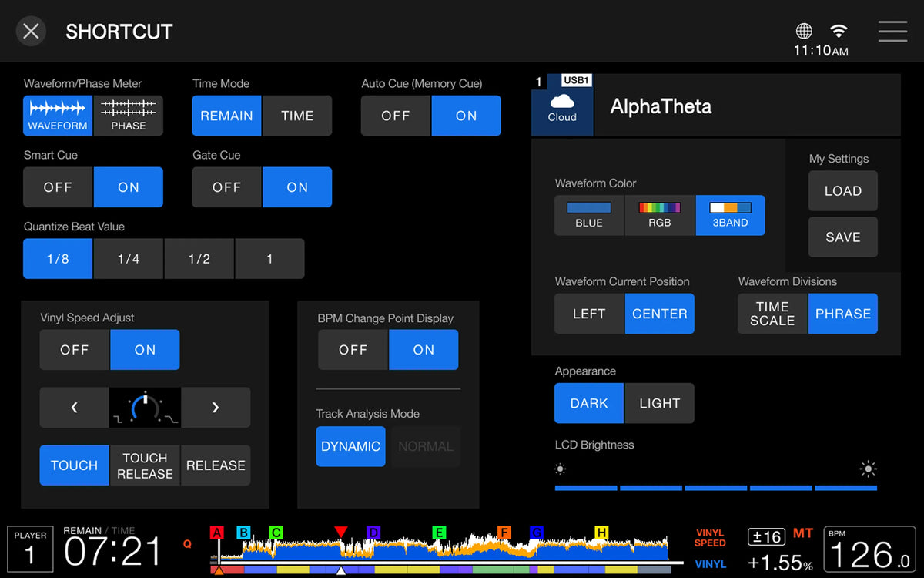Decrease vinyl speed adjust with left arrow
924x578 pixels.
pyautogui.click(x=74, y=408)
